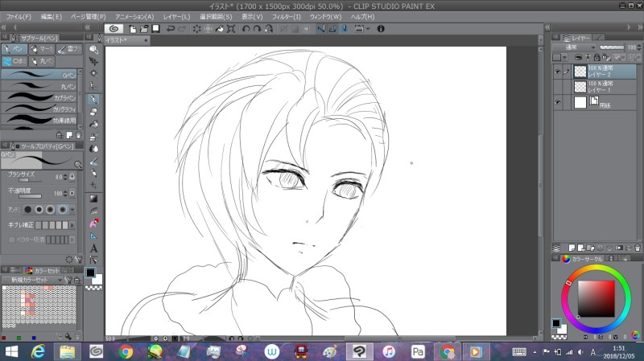
Task: Open 新規カラーセット color set dropdown
Action: coord(35,280)
